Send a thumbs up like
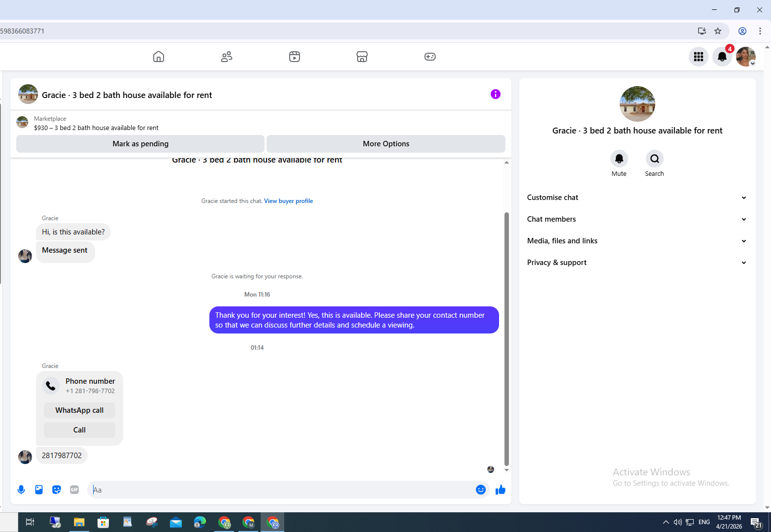The image size is (771, 532). coord(501,490)
